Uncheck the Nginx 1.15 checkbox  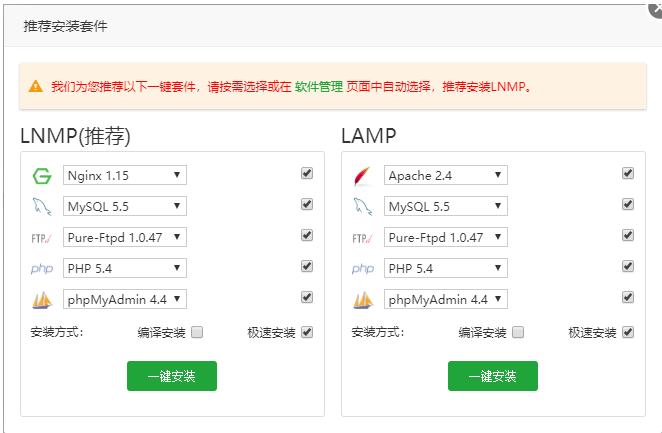coord(307,173)
